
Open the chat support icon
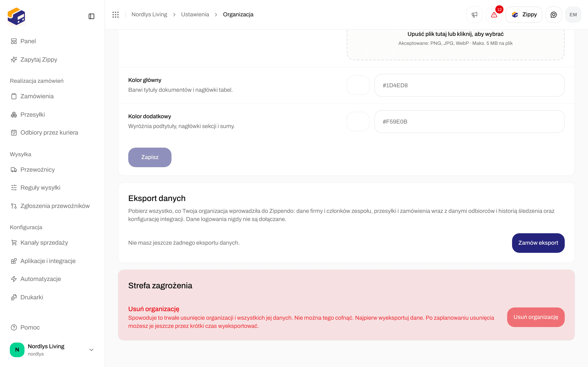coord(553,14)
